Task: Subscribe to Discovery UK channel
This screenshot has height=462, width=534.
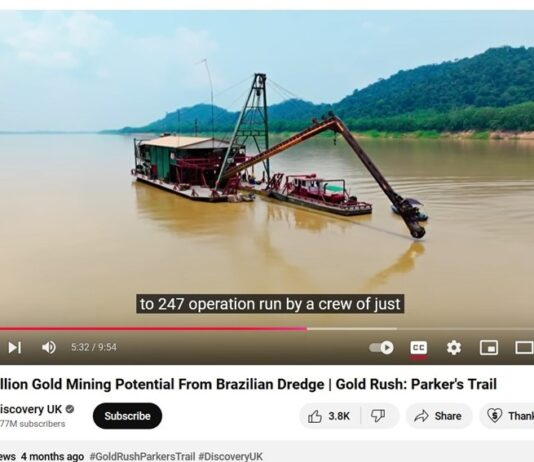Action: pos(127,416)
